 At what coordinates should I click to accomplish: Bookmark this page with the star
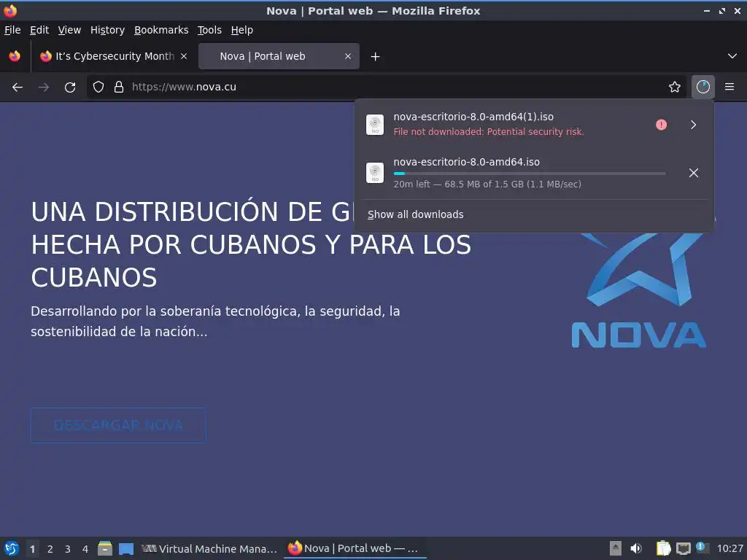(675, 87)
